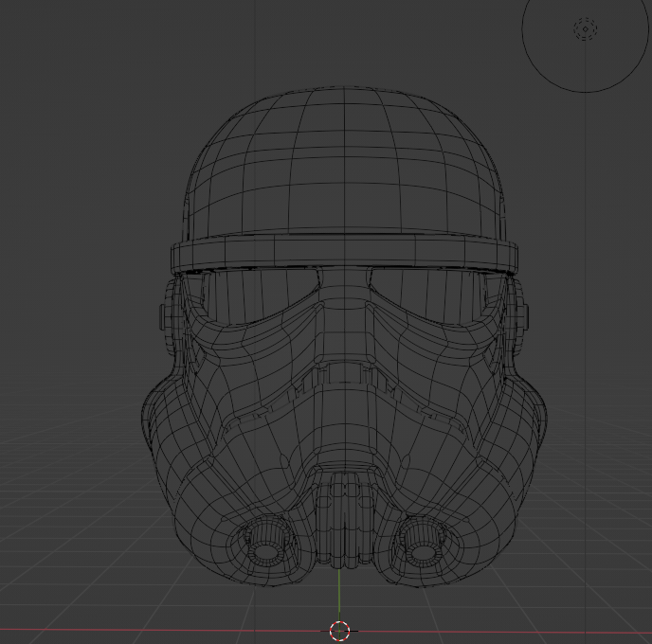Image resolution: width=652 pixels, height=644 pixels.
Task: Click the helmet's horizontal brow band
Action: (x=344, y=251)
